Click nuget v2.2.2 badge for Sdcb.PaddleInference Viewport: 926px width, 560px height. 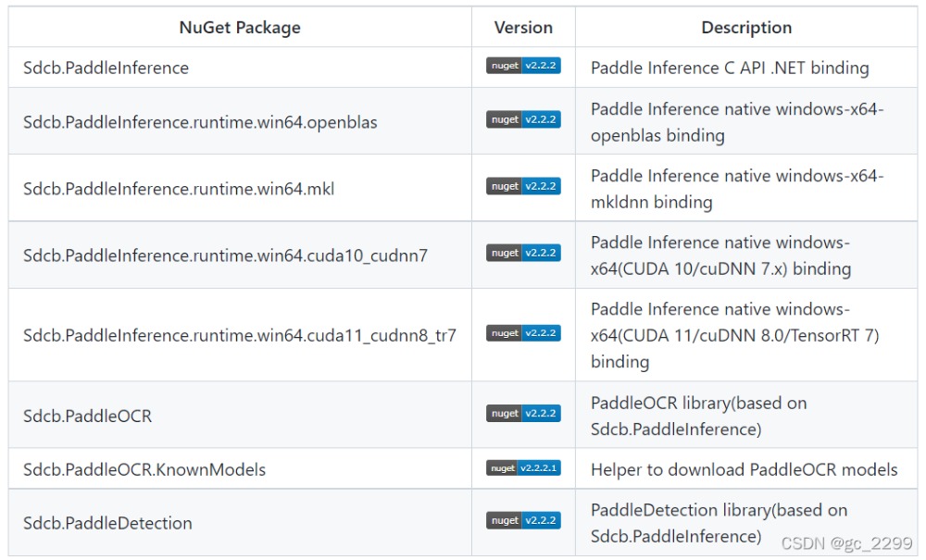(523, 67)
